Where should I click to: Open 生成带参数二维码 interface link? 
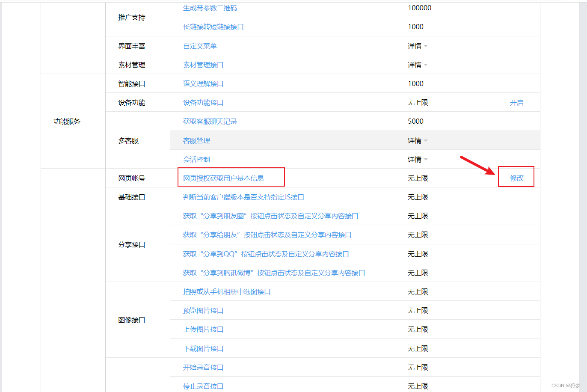point(210,8)
